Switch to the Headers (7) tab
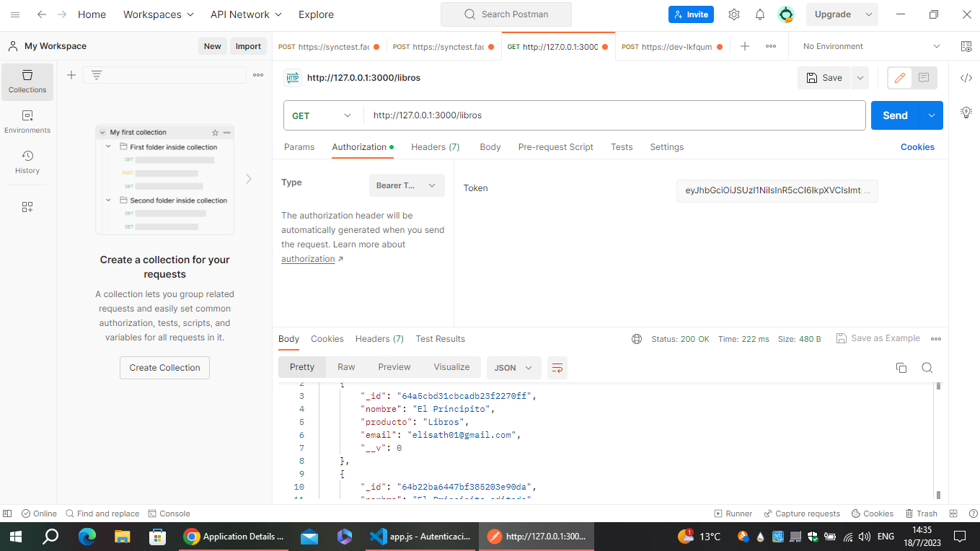Image resolution: width=980 pixels, height=551 pixels. point(435,146)
